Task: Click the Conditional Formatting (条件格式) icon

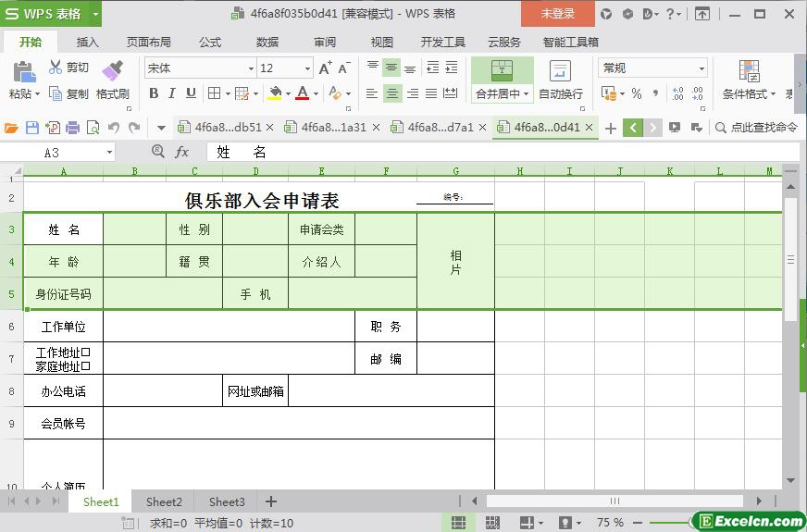Action: pos(749,71)
